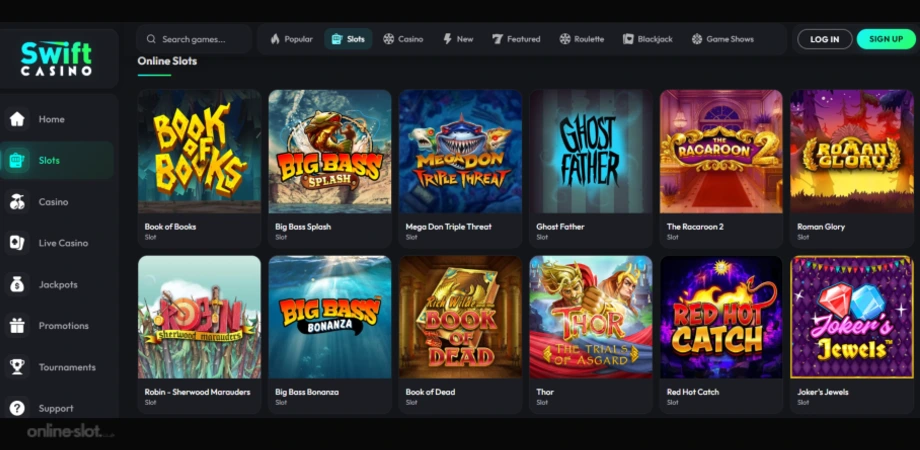Click the Promotions gift box icon

(17, 326)
